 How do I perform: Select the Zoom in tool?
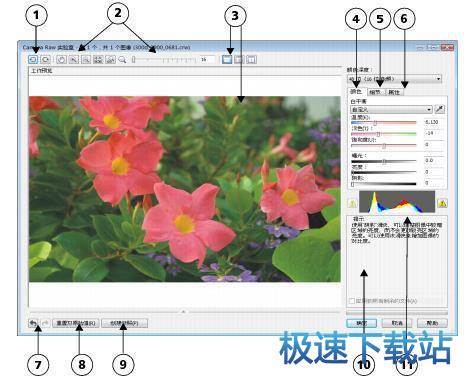[74, 59]
